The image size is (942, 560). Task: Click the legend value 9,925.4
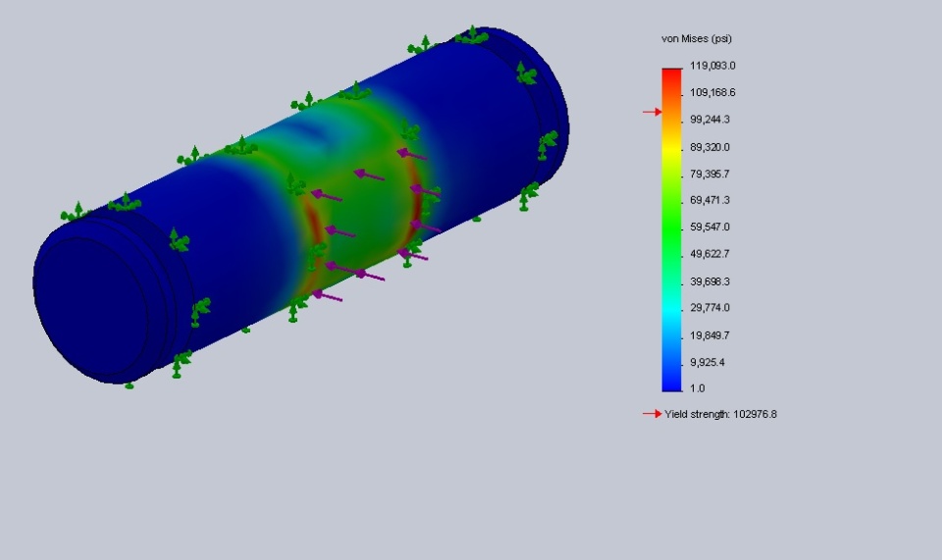(707, 363)
